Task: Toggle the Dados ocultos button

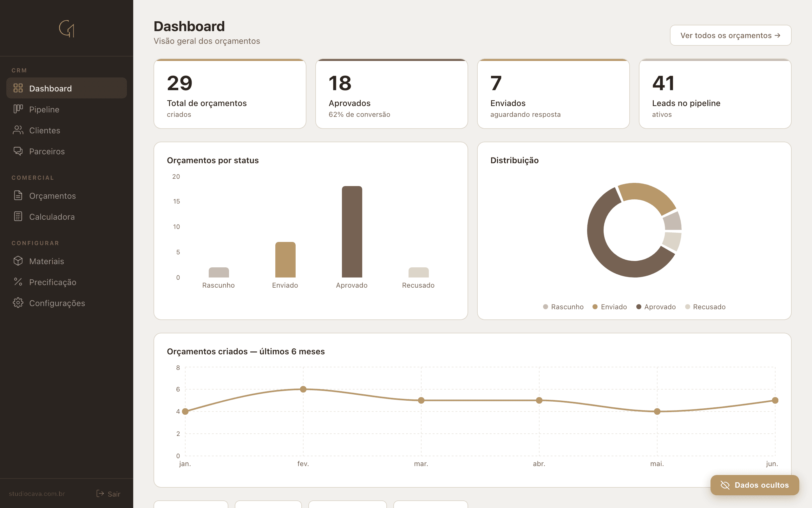Action: (755, 485)
